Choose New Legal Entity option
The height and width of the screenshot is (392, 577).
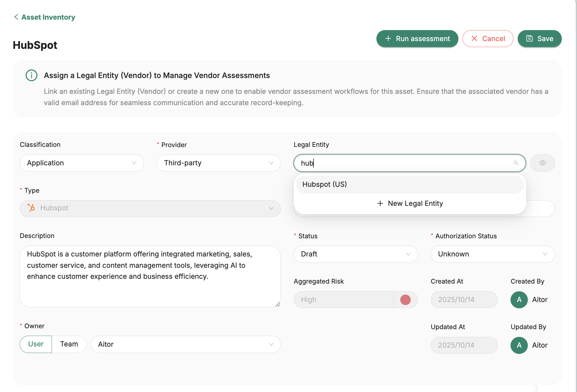tap(410, 203)
